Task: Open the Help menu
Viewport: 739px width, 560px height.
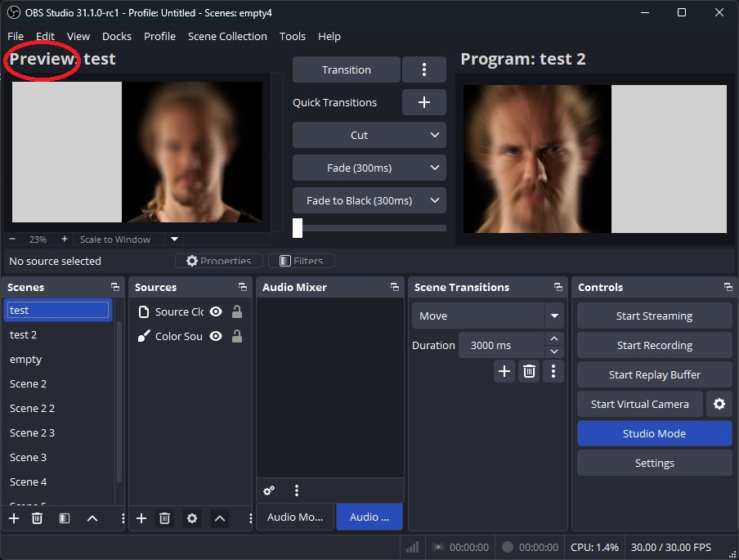Action: (329, 36)
